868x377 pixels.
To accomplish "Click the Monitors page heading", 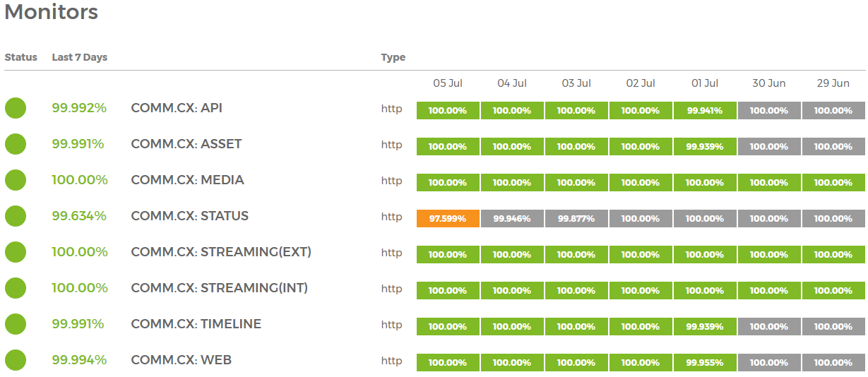I will click(52, 12).
